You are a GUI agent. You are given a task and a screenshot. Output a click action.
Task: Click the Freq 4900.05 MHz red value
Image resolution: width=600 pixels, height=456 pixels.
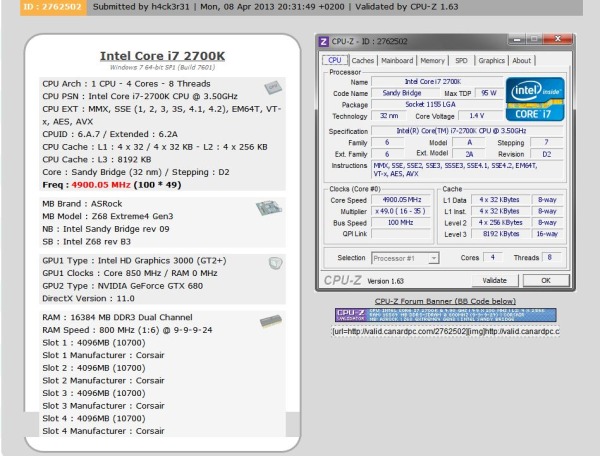tap(101, 185)
